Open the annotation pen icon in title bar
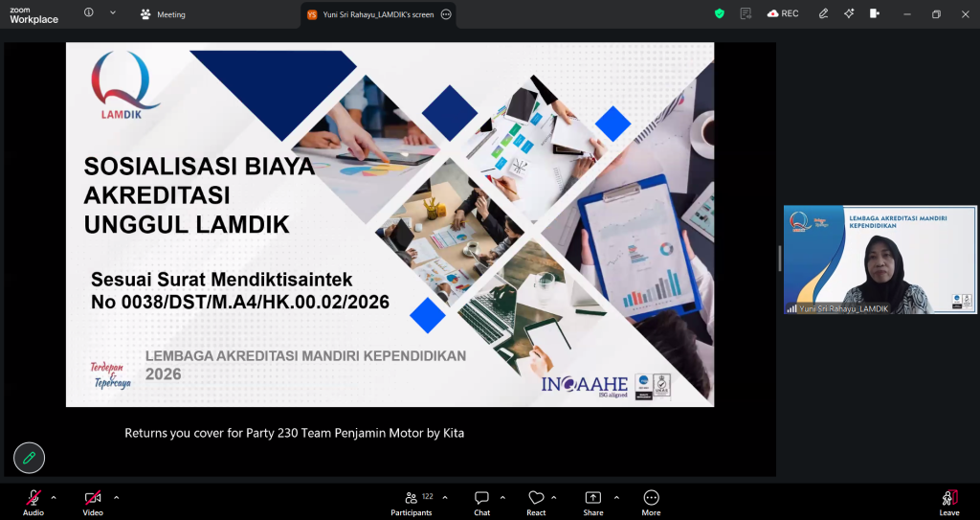The width and height of the screenshot is (980, 520). pyautogui.click(x=824, y=13)
